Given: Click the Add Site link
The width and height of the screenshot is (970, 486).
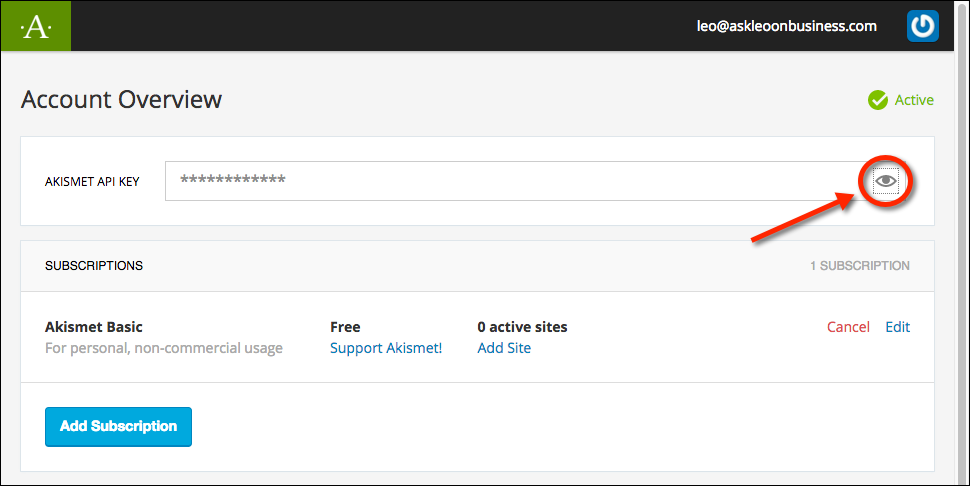Looking at the screenshot, I should [x=504, y=348].
